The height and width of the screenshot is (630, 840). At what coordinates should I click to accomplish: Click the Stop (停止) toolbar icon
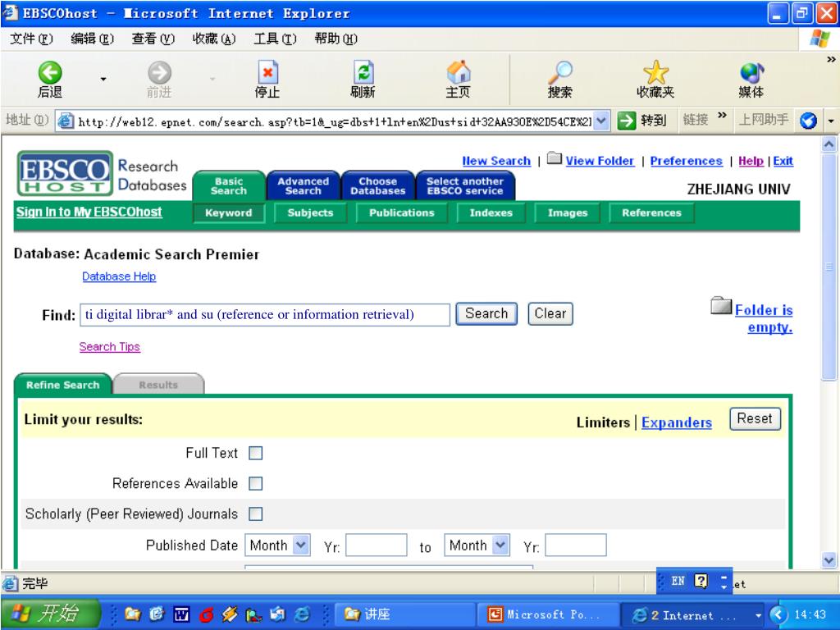(267, 72)
